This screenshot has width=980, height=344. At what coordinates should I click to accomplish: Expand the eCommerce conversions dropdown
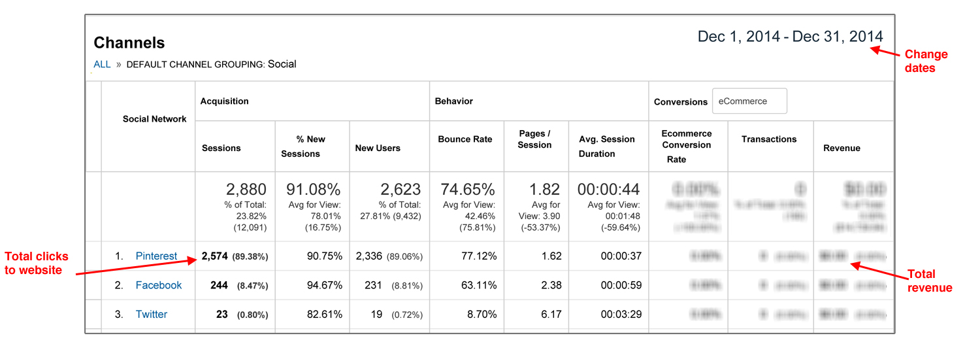click(x=749, y=101)
